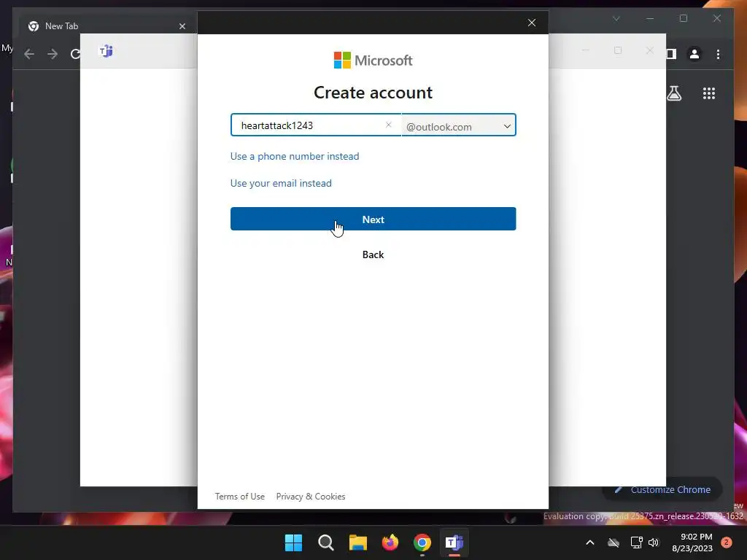
Task: Close the Teams window
Action: point(650,50)
